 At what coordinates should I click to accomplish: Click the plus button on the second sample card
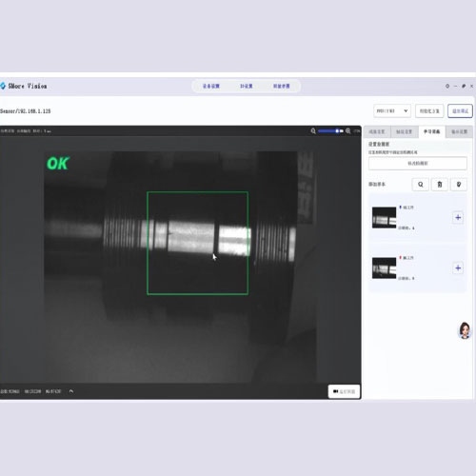458,268
